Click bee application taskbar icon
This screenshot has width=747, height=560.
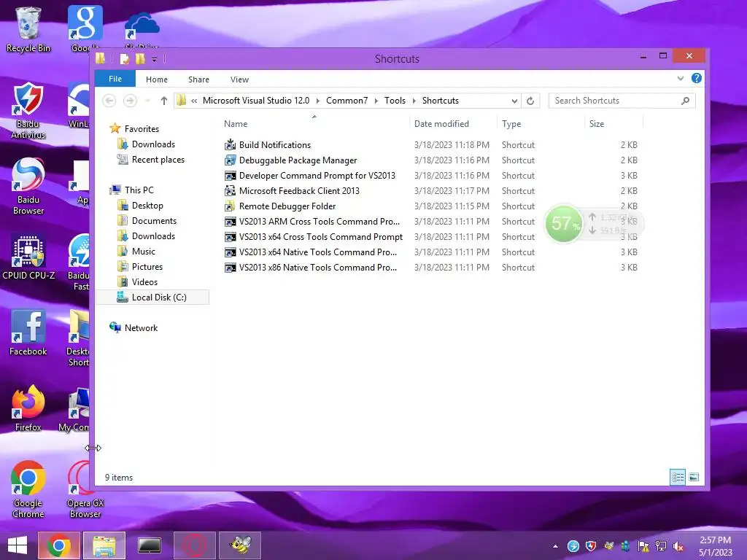tap(239, 545)
